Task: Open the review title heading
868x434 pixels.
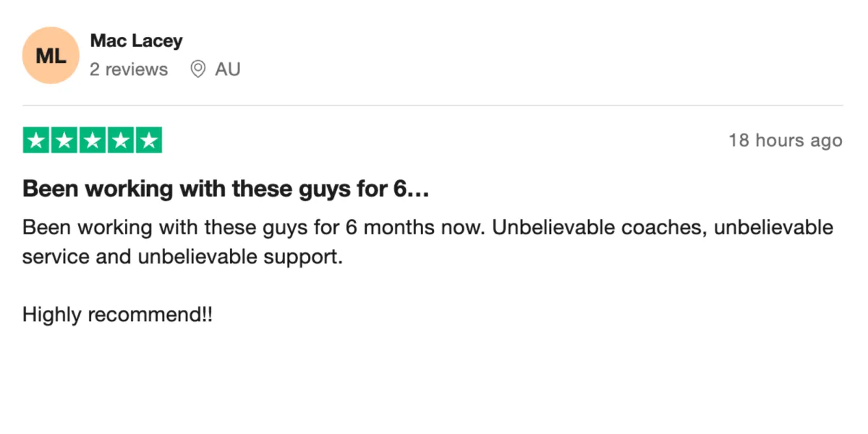Action: point(226,190)
